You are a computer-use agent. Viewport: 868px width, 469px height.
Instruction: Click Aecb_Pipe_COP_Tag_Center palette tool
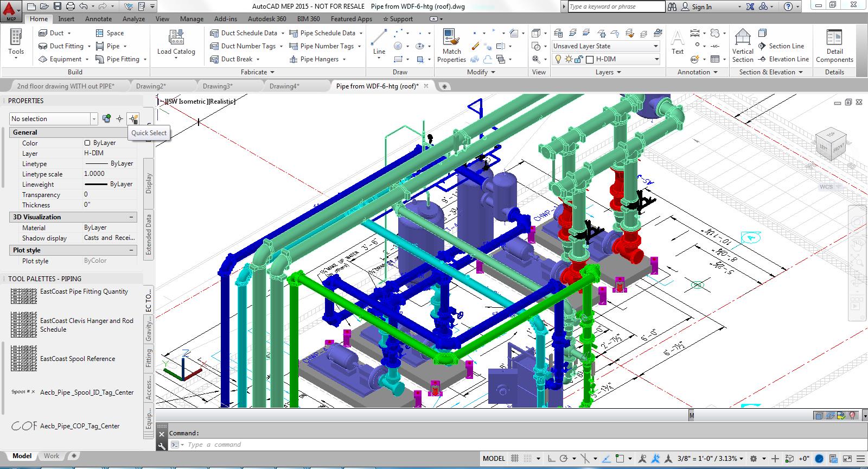(x=66, y=426)
